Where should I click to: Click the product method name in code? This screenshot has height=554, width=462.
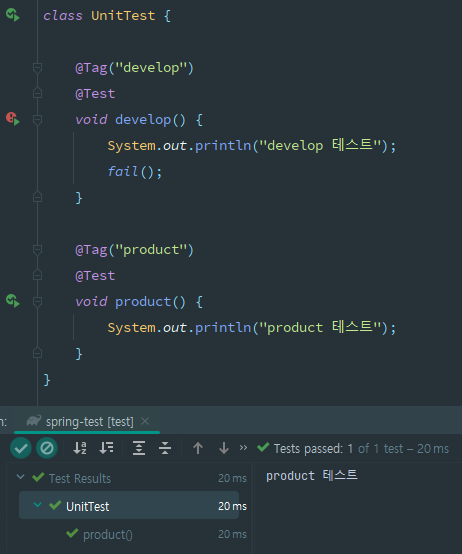(x=143, y=302)
